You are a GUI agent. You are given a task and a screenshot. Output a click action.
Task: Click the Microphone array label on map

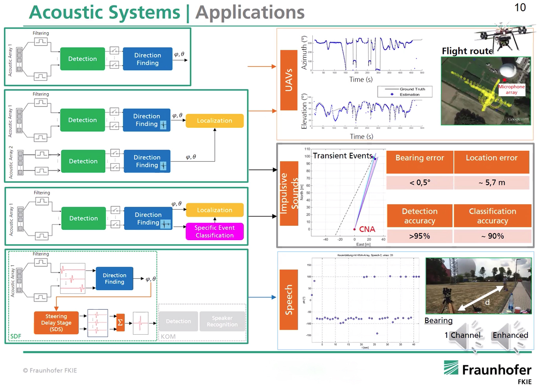pos(512,89)
